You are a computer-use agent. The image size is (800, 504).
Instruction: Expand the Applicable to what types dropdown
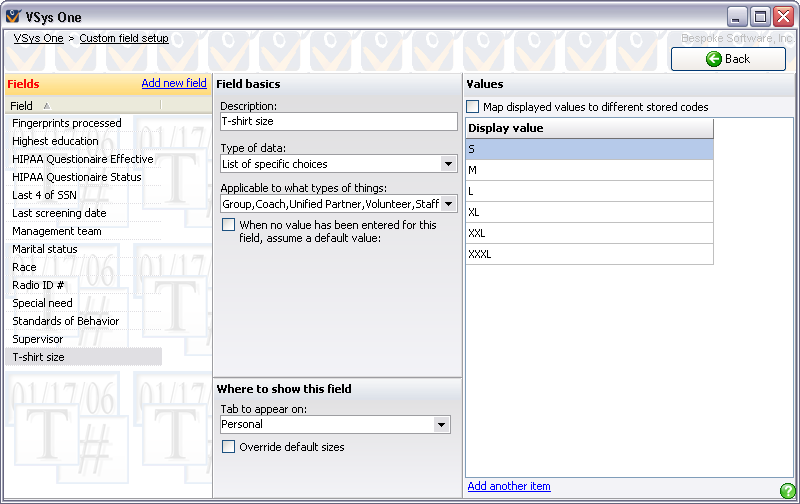click(448, 204)
